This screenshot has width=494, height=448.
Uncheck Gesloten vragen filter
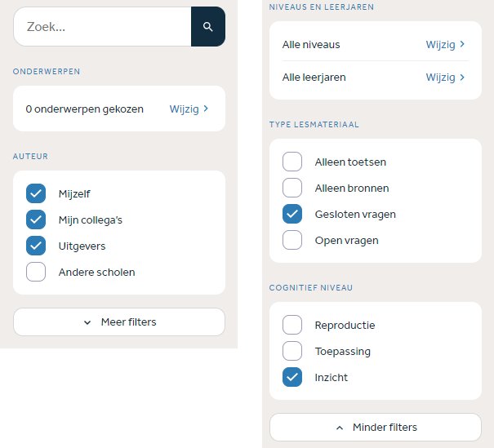292,214
